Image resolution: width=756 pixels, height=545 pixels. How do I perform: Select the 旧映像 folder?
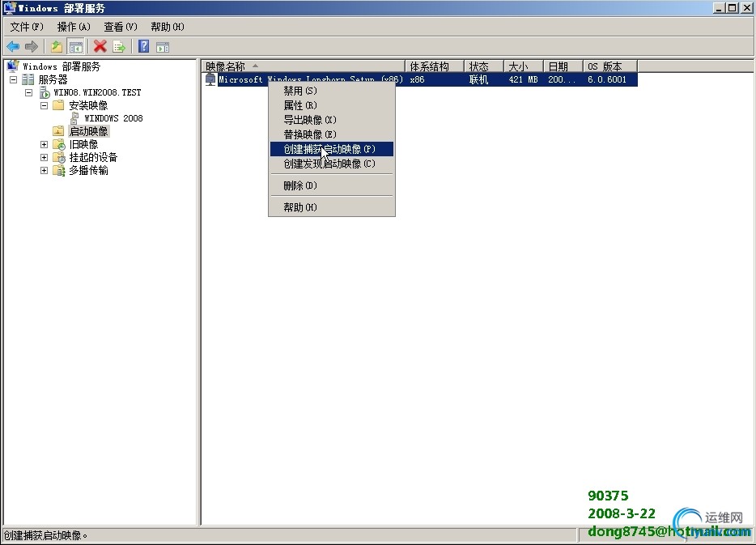tap(84, 144)
